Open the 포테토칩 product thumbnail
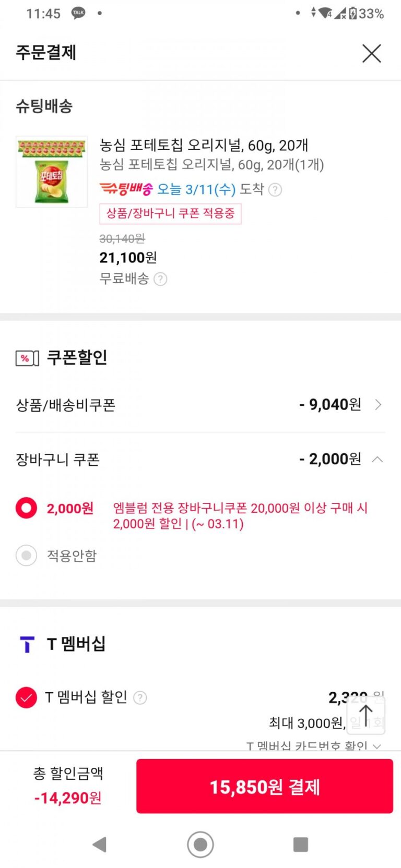Screen dimensions: 401x868 pos(52,172)
